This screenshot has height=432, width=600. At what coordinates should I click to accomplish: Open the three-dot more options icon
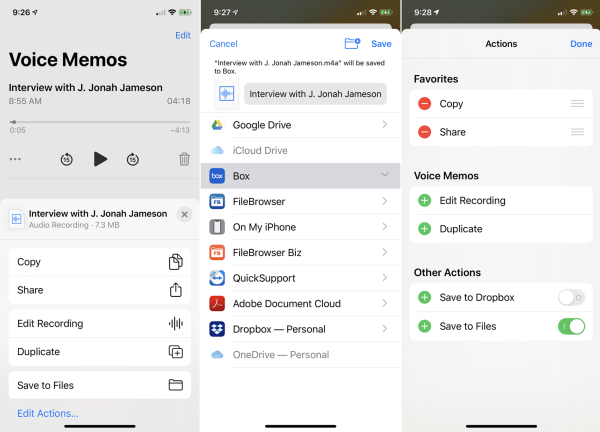(x=15, y=159)
